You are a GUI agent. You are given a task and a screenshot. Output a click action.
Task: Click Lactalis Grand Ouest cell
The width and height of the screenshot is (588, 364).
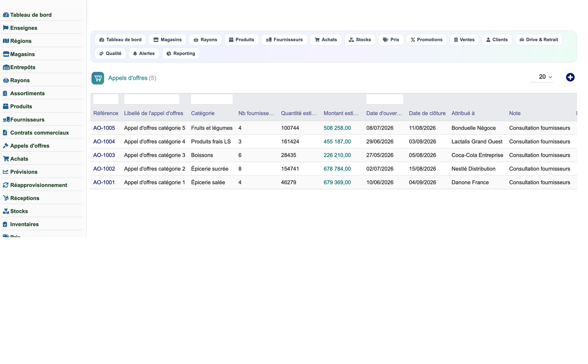point(477,142)
